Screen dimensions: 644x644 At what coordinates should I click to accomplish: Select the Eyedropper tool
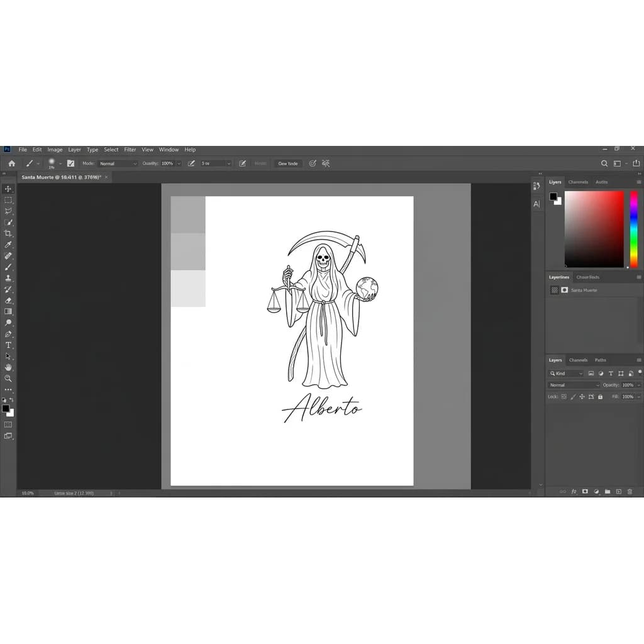point(8,245)
